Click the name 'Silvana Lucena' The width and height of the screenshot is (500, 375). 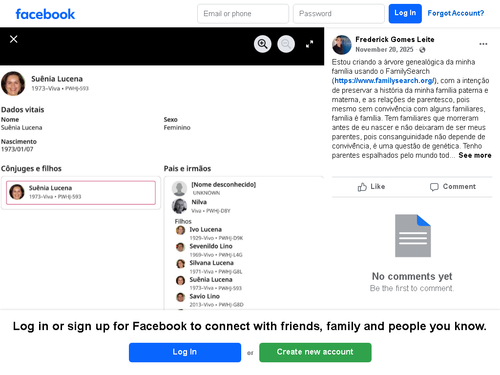coord(212,263)
